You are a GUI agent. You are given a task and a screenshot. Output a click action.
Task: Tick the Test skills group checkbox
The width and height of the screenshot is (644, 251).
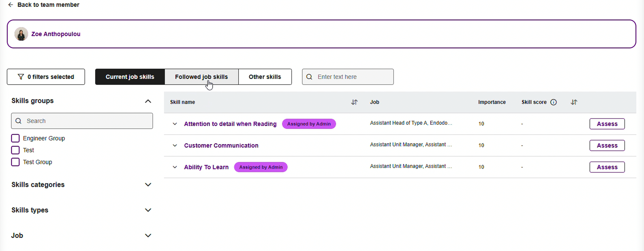tap(15, 150)
